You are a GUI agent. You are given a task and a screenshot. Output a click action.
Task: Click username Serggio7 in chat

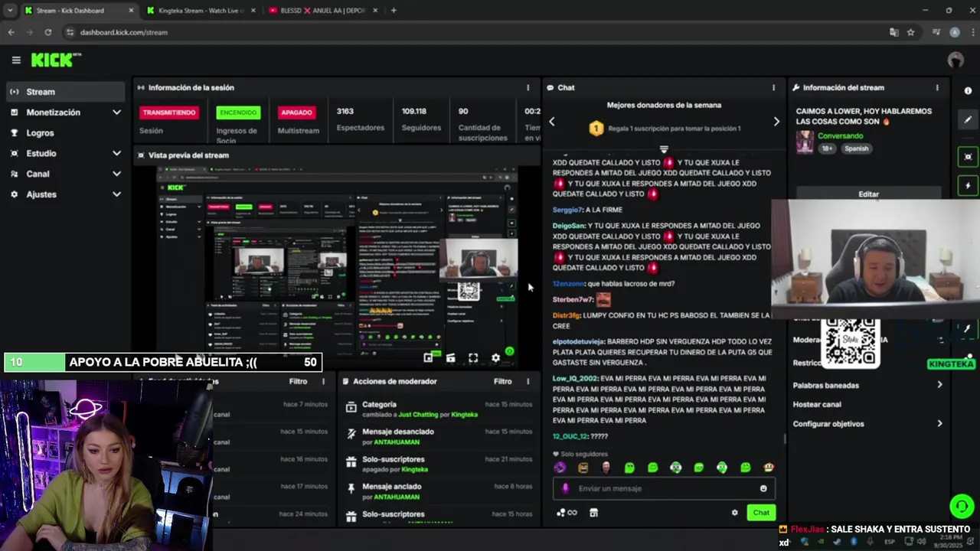coord(567,210)
